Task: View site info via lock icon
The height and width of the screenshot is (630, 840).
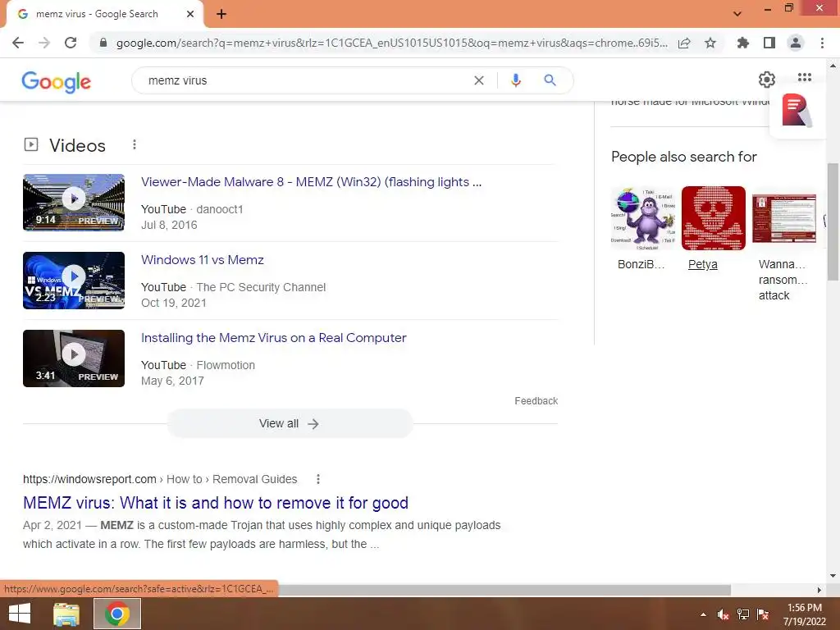Action: click(x=103, y=43)
